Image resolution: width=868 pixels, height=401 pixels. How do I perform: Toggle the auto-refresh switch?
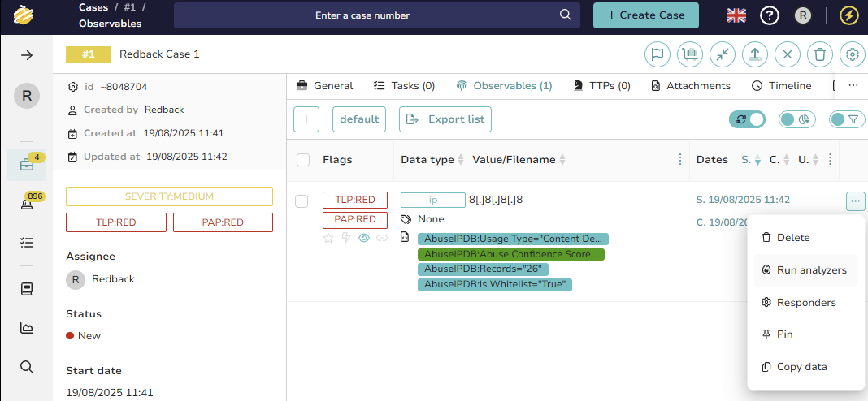[x=747, y=119]
